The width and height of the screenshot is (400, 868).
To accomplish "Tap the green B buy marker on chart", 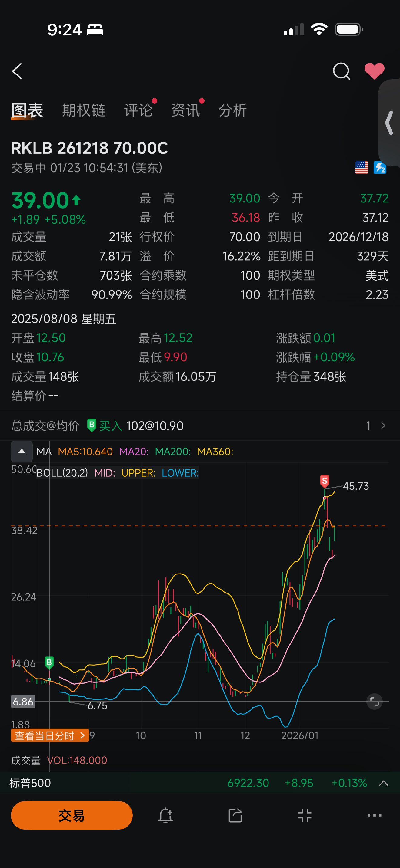I will [49, 663].
